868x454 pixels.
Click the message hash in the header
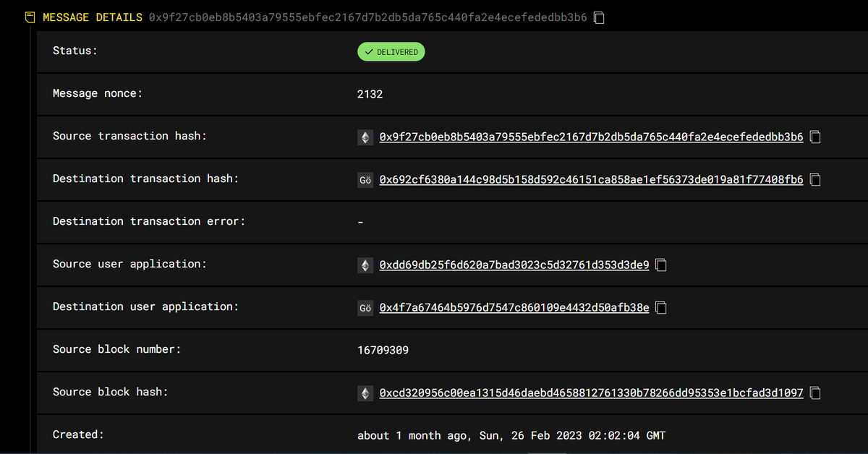pyautogui.click(x=367, y=17)
